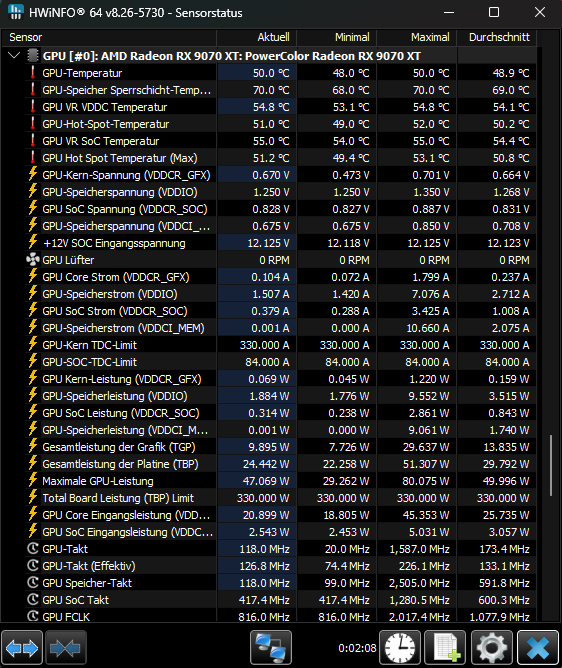Click the lightning icon for GPU-Kern-Spannung
This screenshot has width=562, height=668.
click(33, 175)
